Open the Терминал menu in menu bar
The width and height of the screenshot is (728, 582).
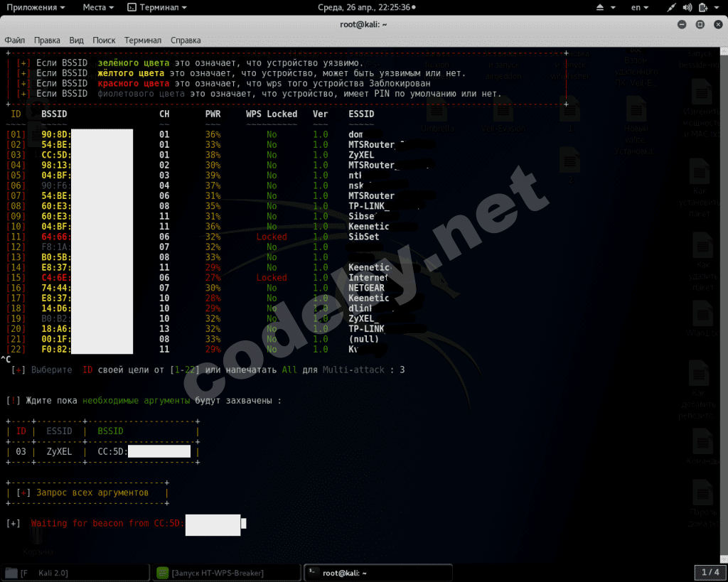143,41
